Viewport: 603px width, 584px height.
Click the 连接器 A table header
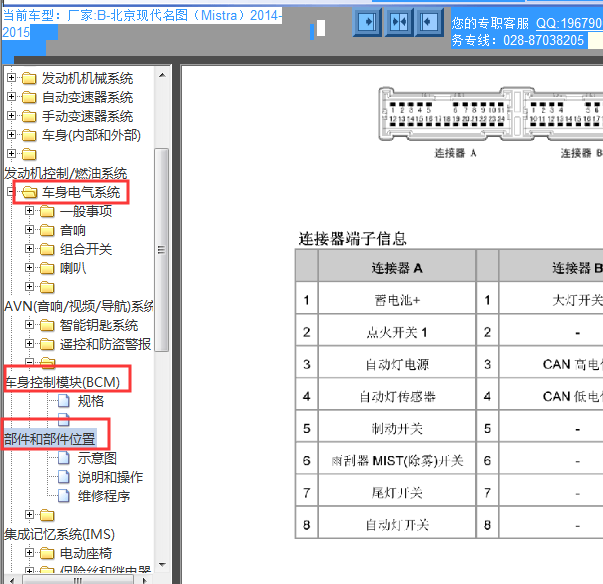(x=397, y=268)
